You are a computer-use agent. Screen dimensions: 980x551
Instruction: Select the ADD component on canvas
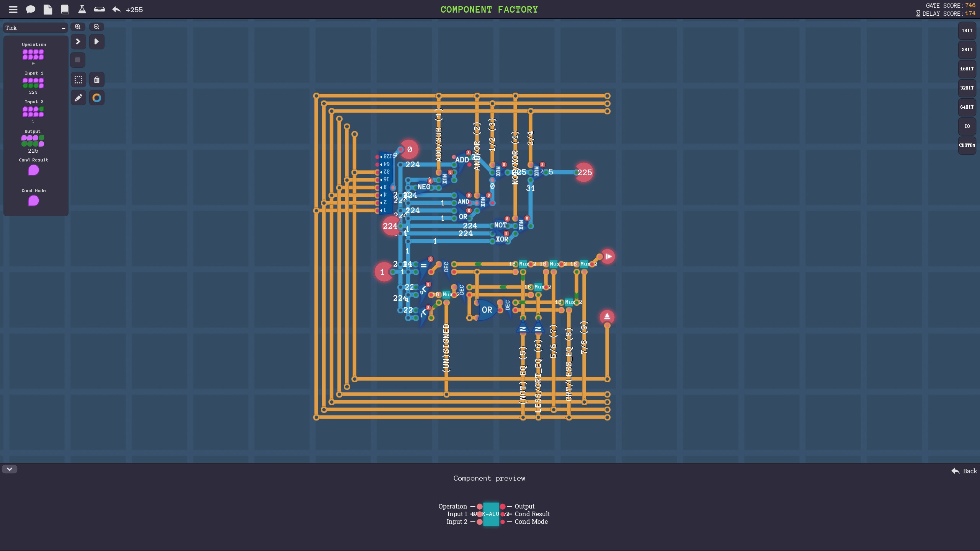462,161
